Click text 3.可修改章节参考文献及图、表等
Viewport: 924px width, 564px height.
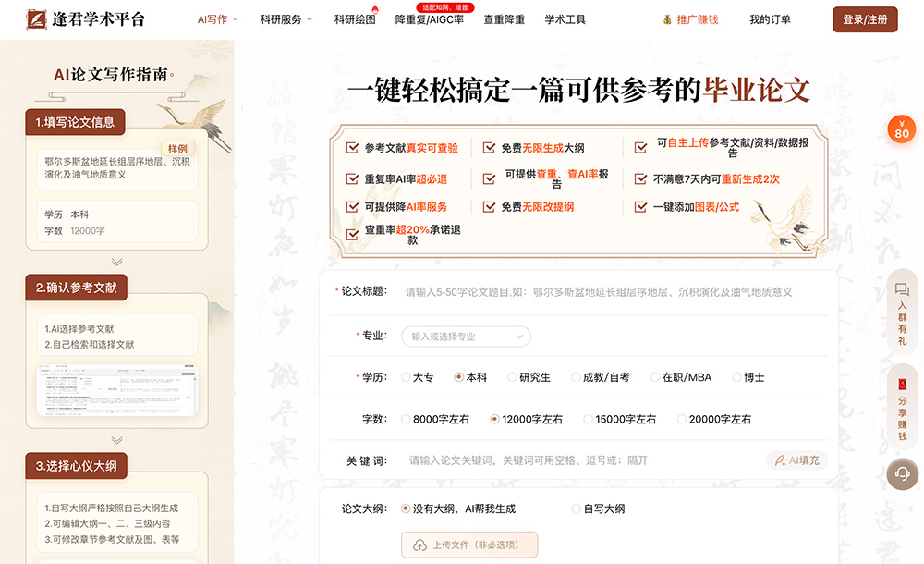[112, 539]
